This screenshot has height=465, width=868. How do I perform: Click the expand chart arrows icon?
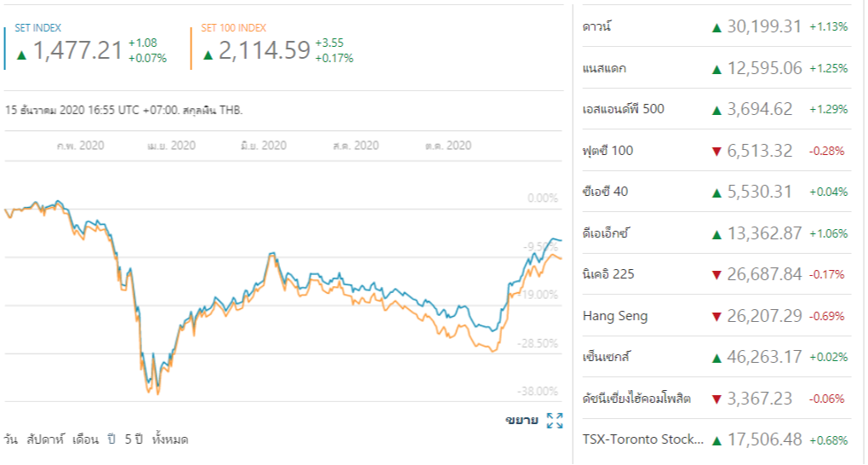click(555, 420)
